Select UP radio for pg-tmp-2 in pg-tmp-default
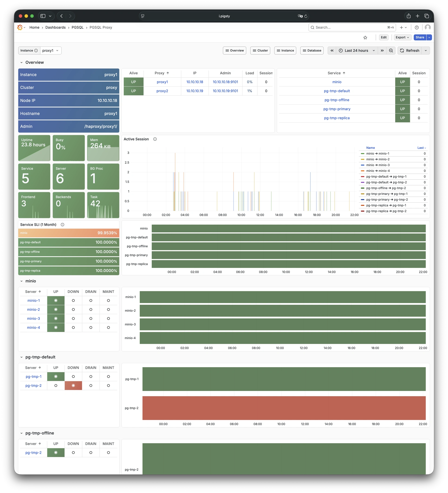 [56, 386]
